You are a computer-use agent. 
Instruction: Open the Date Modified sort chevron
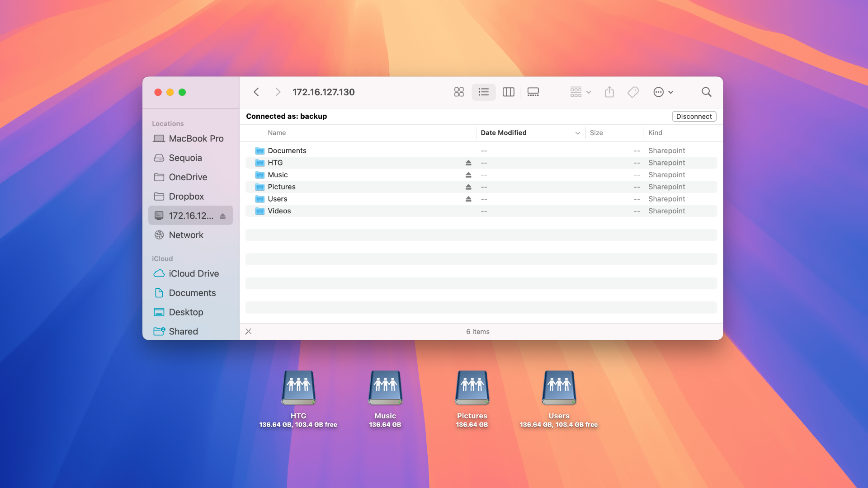click(x=577, y=133)
